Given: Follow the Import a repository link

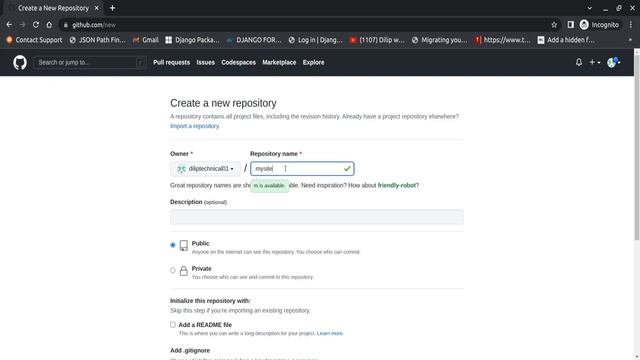Looking at the screenshot, I should click(x=195, y=126).
